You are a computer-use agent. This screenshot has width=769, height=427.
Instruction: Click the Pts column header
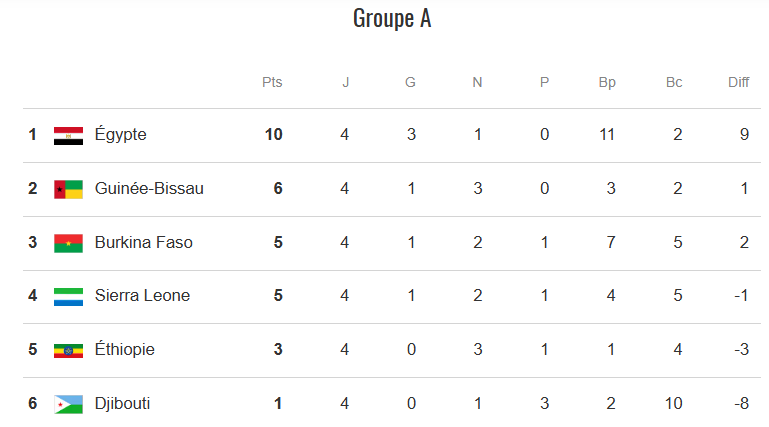pyautogui.click(x=272, y=82)
